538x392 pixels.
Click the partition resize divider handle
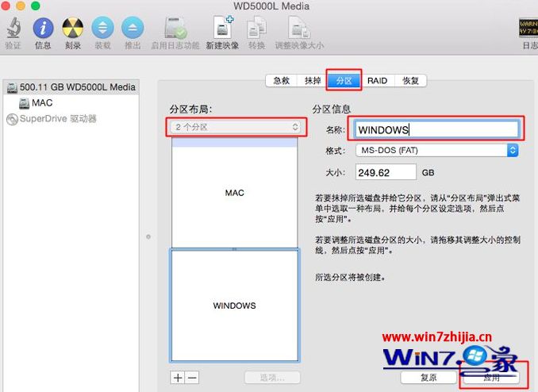(x=235, y=249)
